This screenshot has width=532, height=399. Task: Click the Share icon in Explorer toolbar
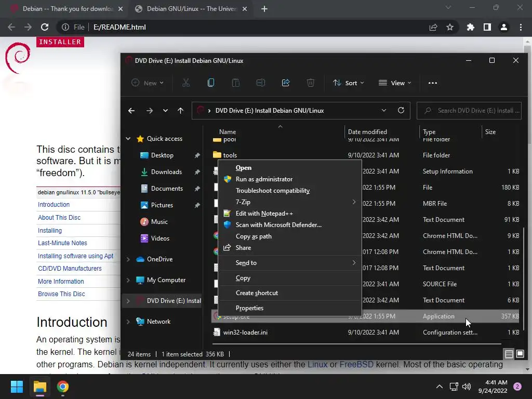tap(286, 83)
